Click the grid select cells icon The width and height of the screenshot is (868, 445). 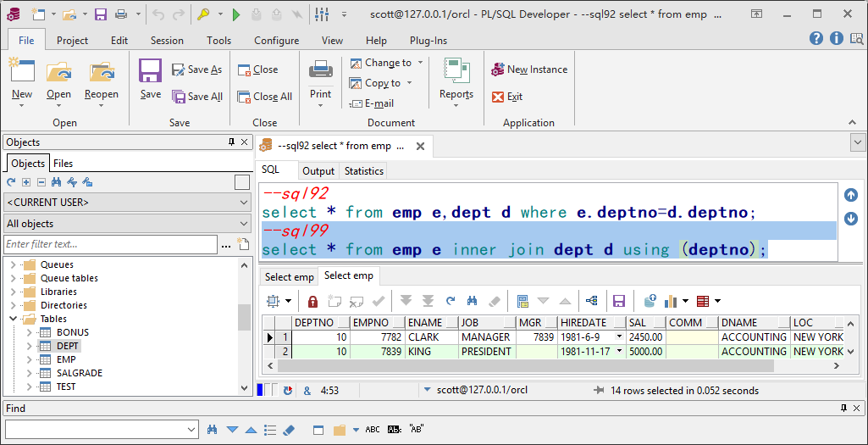point(273,301)
